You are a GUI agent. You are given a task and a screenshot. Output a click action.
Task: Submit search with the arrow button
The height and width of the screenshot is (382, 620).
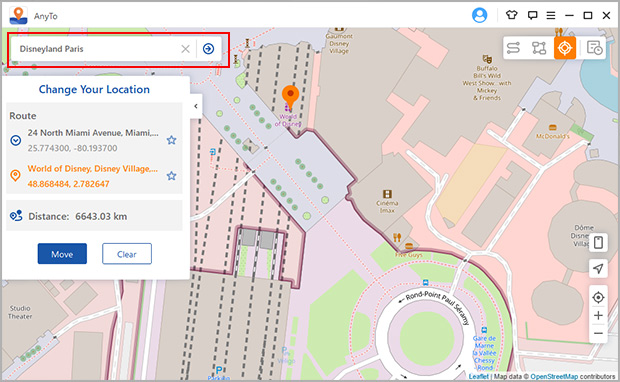208,49
